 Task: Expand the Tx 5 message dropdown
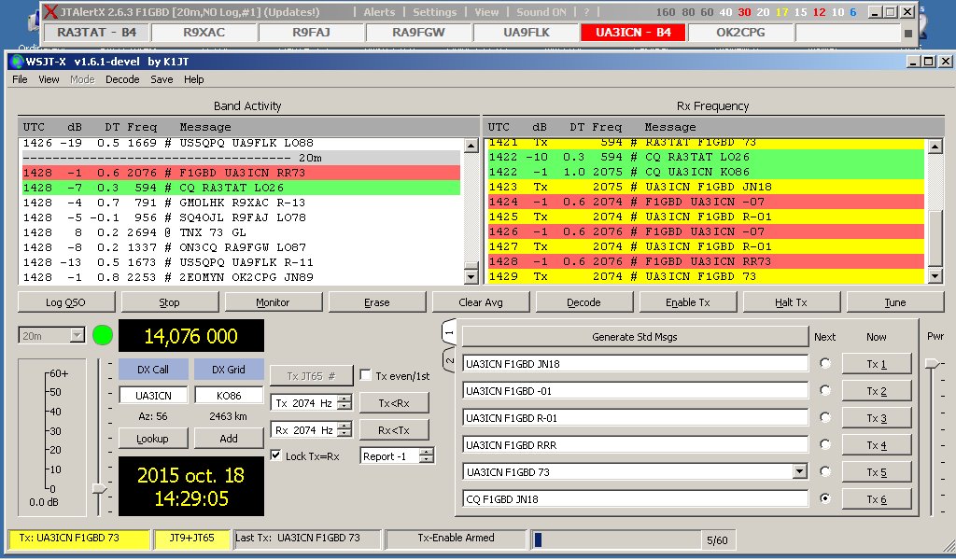(x=800, y=471)
